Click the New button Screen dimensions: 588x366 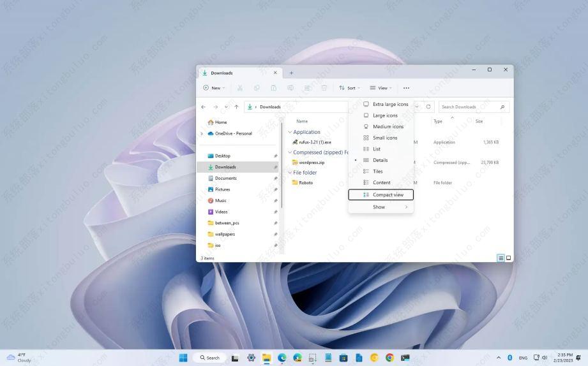[214, 88]
